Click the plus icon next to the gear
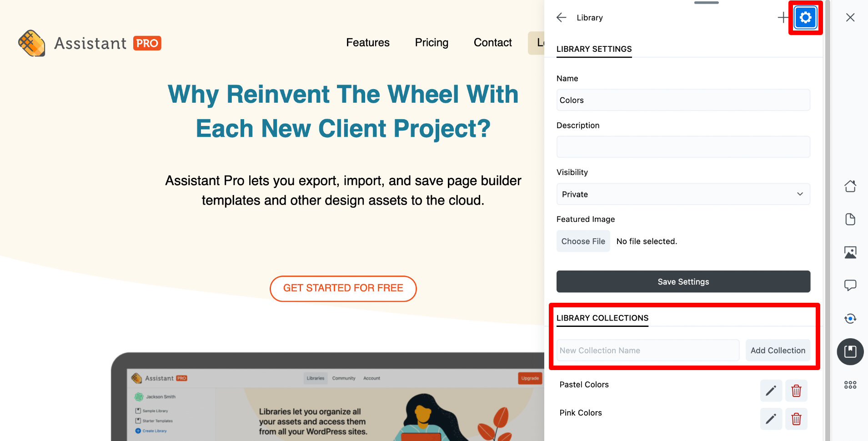868x441 pixels. pyautogui.click(x=783, y=17)
